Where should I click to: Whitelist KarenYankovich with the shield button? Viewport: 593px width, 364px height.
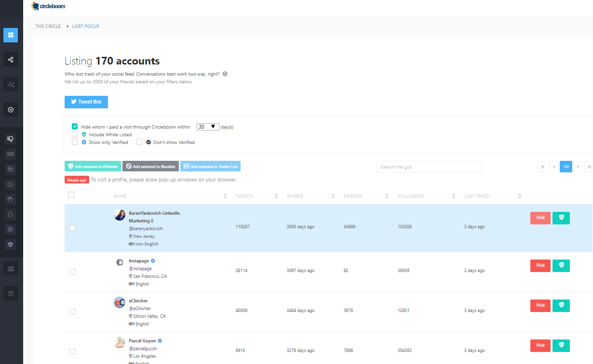point(561,218)
